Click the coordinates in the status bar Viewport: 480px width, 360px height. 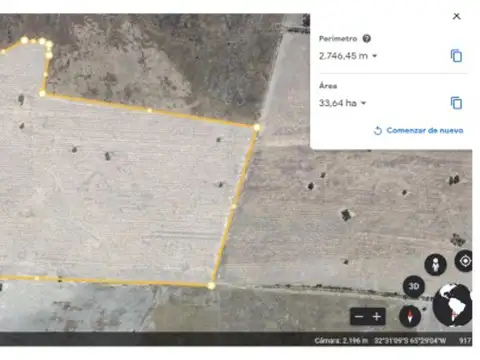coord(410,341)
